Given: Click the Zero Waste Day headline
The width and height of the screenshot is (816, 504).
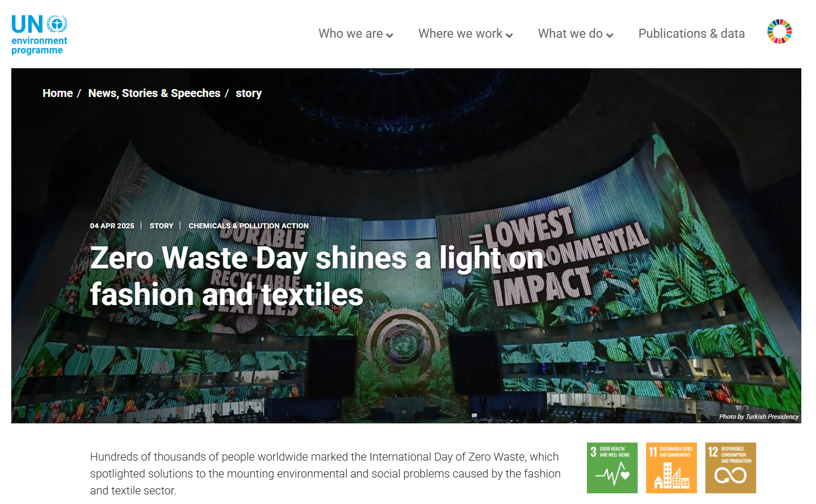Looking at the screenshot, I should point(316,276).
